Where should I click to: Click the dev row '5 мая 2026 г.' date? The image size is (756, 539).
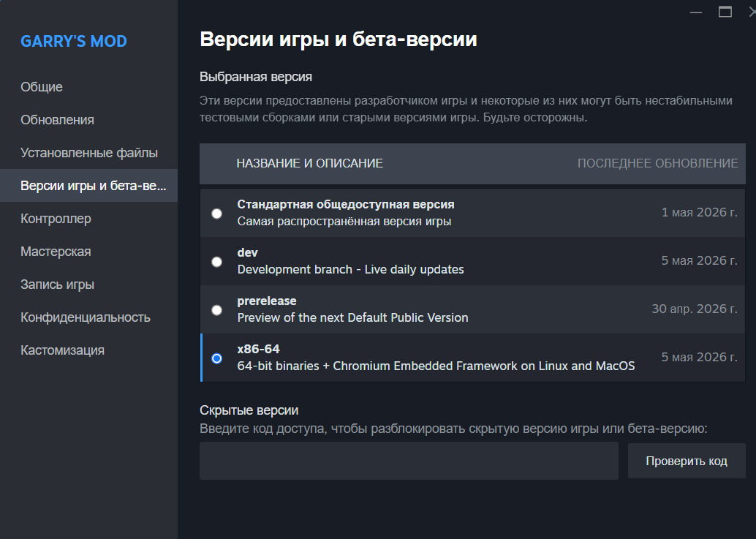[700, 261]
